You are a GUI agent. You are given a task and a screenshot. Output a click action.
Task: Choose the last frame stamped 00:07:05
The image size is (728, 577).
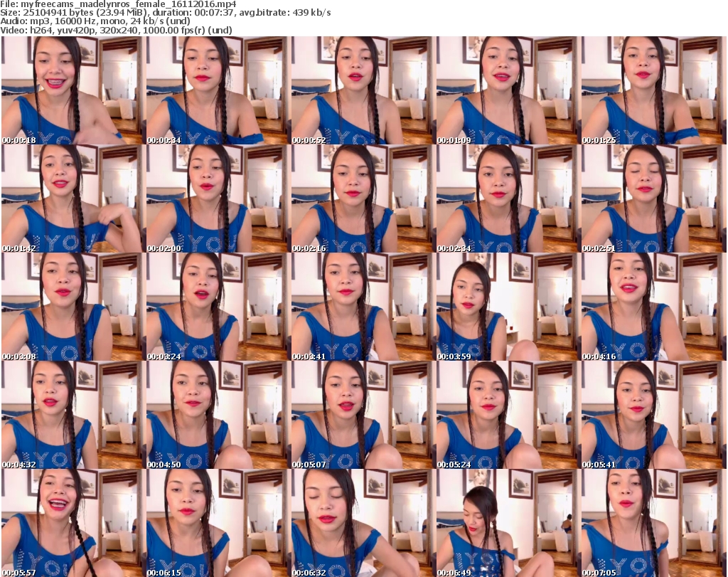pos(653,523)
